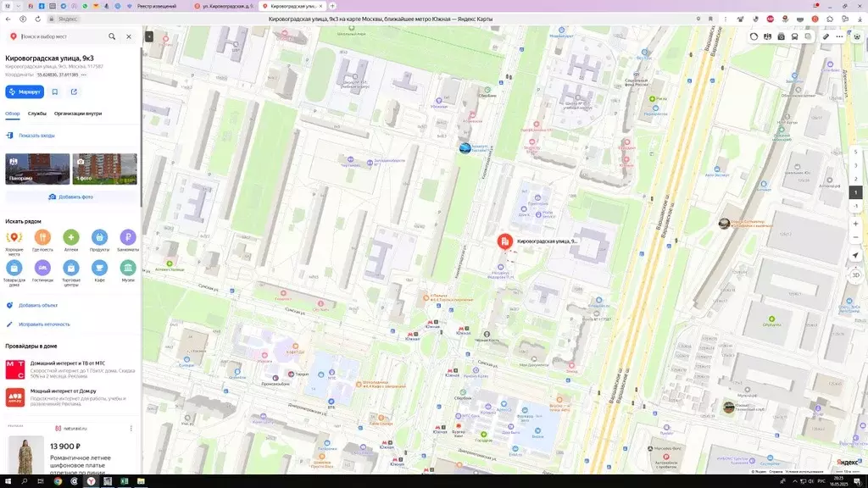
Task: Collapse the side panel with the arrow toggle
Action: coord(149,36)
